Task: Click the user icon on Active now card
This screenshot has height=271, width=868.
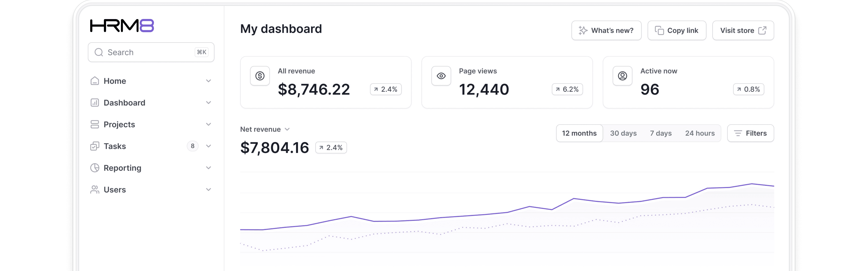Action: (x=622, y=76)
